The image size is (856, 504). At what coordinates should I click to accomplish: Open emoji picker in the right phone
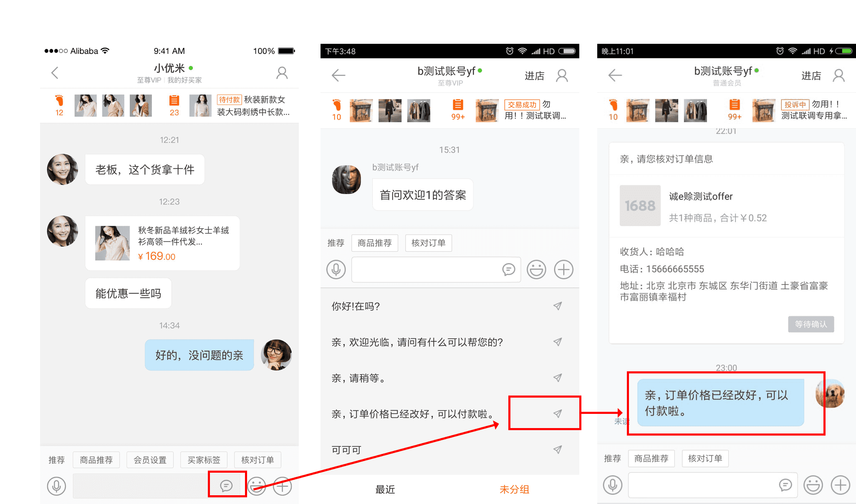tap(813, 485)
